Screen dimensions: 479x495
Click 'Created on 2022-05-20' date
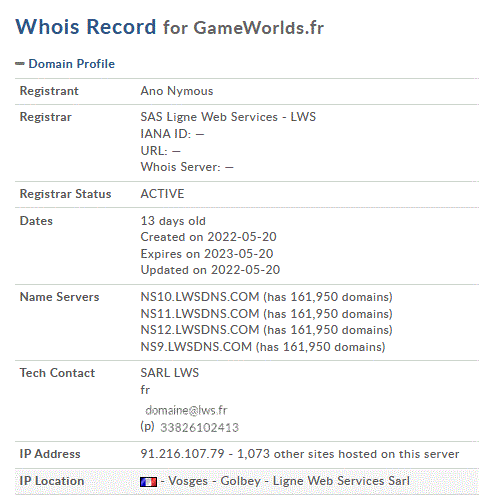click(208, 237)
